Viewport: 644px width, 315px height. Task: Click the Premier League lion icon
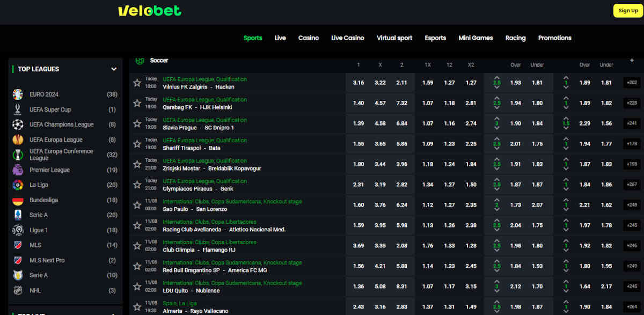point(18,170)
